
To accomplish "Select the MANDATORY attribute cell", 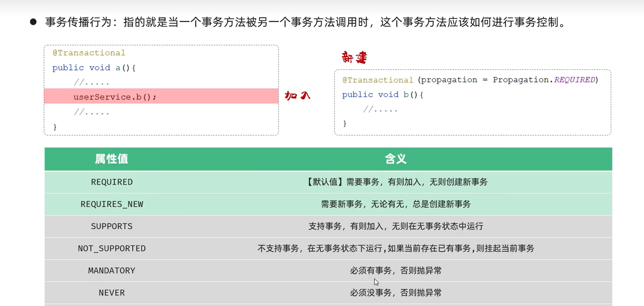I will 112,271.
